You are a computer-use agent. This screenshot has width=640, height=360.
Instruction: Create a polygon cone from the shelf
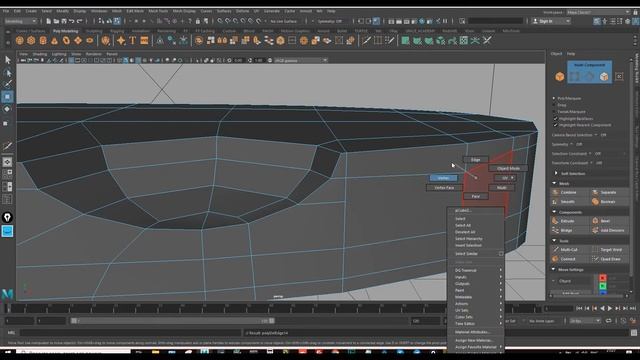coord(54,40)
